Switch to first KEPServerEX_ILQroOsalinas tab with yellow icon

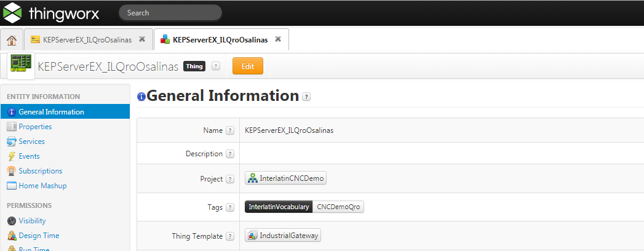[x=88, y=39]
